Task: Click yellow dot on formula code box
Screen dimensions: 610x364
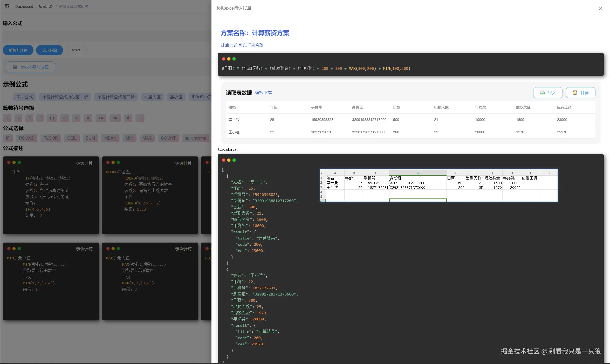Action: point(229,59)
